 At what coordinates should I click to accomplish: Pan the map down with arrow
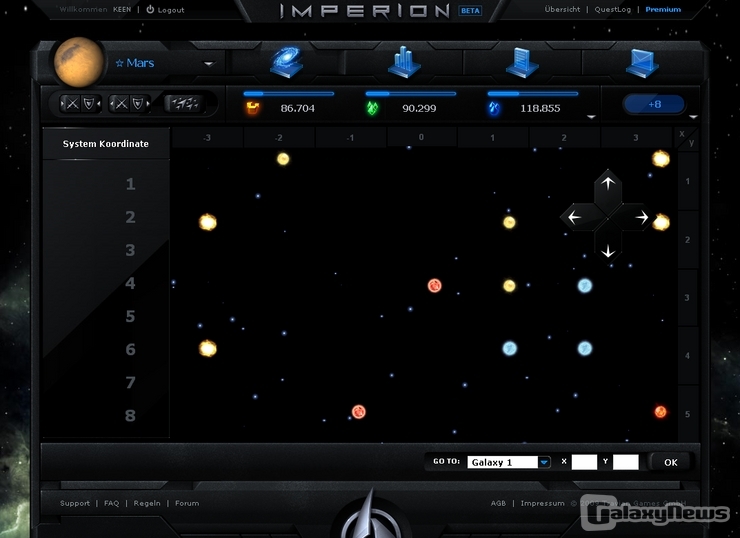tap(608, 250)
